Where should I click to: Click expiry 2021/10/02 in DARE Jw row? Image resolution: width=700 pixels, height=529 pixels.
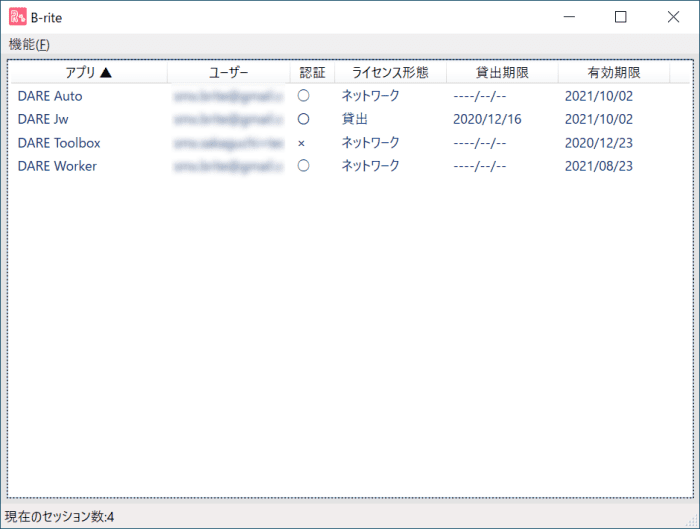(599, 119)
